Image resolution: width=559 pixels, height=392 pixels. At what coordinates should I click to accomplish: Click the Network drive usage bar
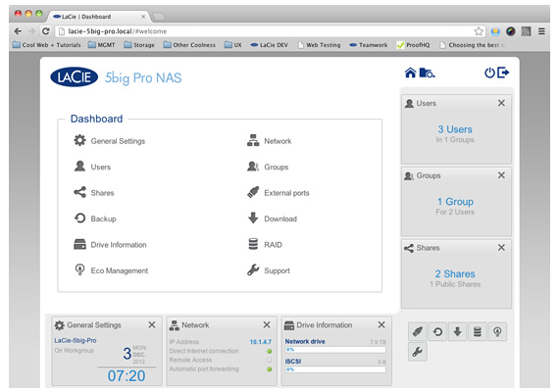(x=335, y=350)
